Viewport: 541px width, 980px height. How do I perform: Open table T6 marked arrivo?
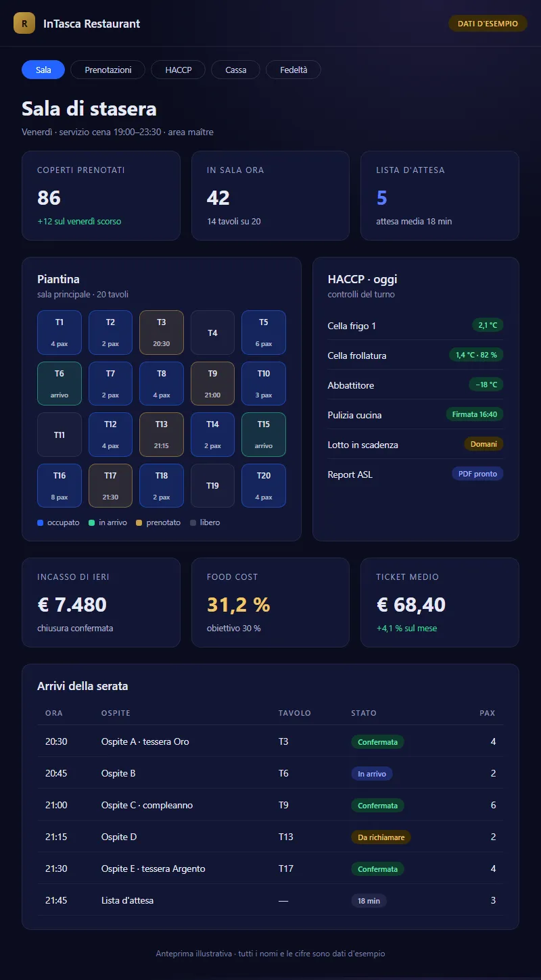[60, 384]
